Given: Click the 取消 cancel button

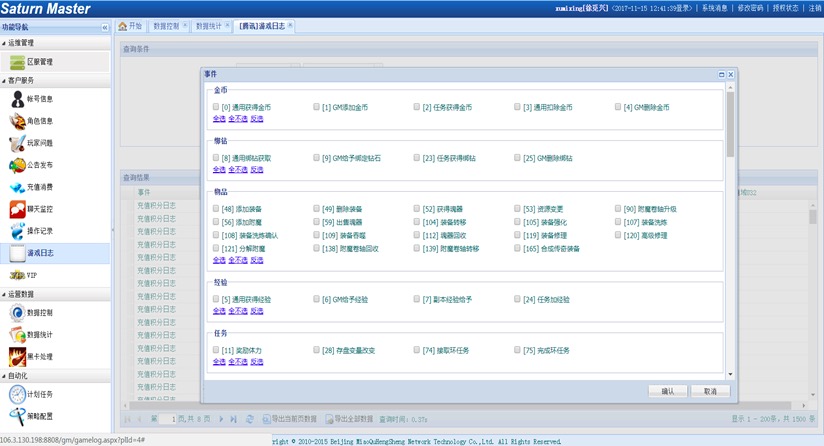Looking at the screenshot, I should (x=709, y=391).
